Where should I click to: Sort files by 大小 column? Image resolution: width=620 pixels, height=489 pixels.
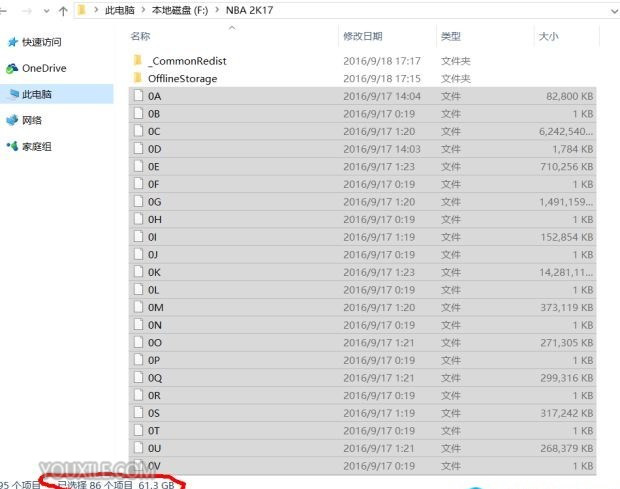(549, 36)
